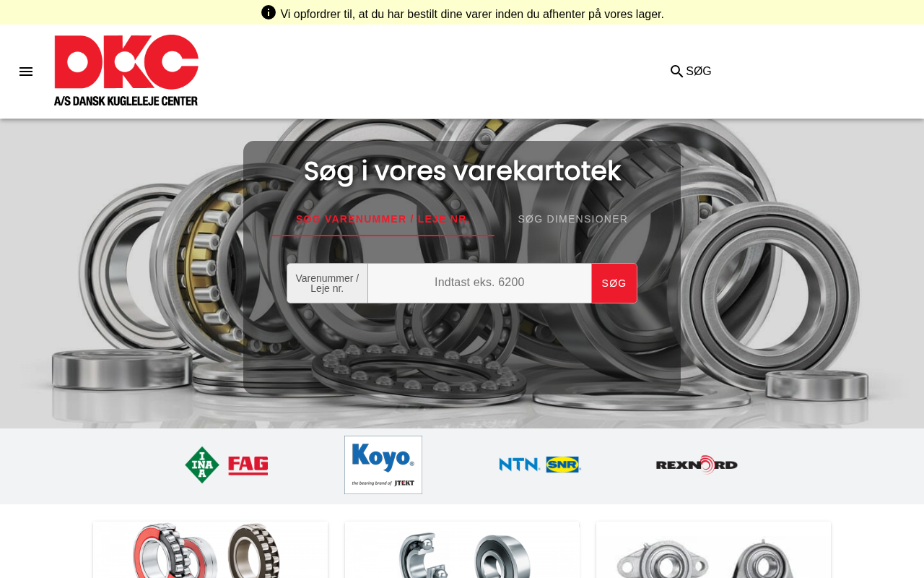Screen dimensions: 924x578
Task: Click the Søg i vores varekartotek heading
Action: [x=462, y=171]
